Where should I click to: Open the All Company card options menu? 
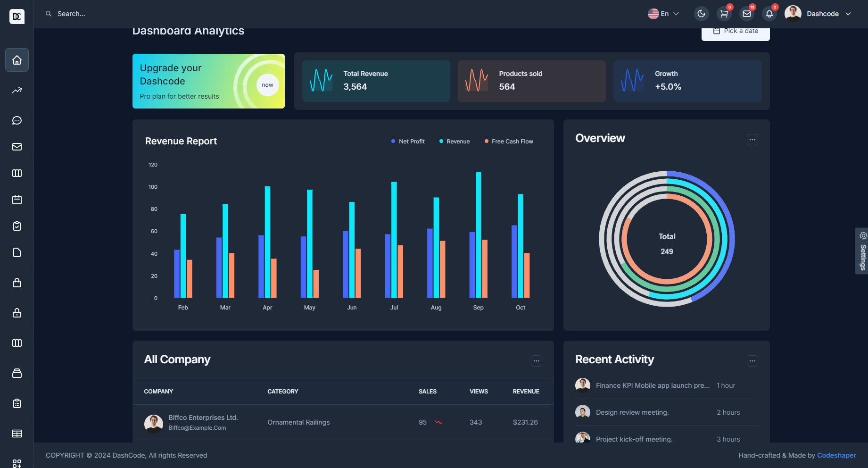[537, 361]
